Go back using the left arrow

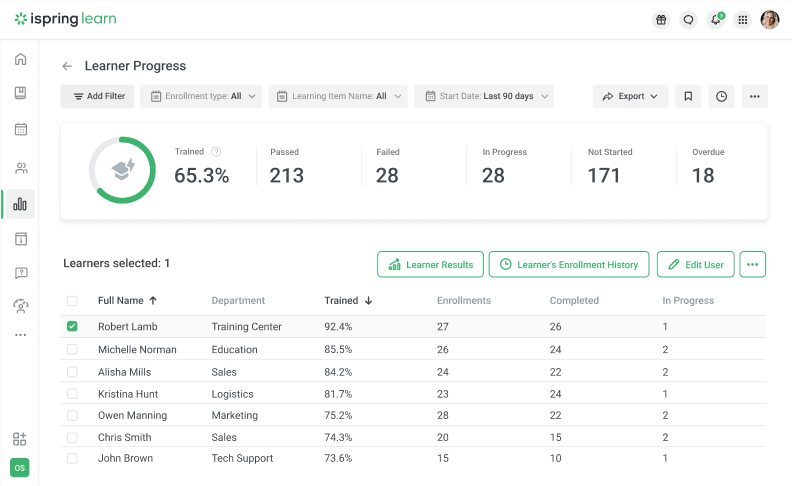coord(67,66)
